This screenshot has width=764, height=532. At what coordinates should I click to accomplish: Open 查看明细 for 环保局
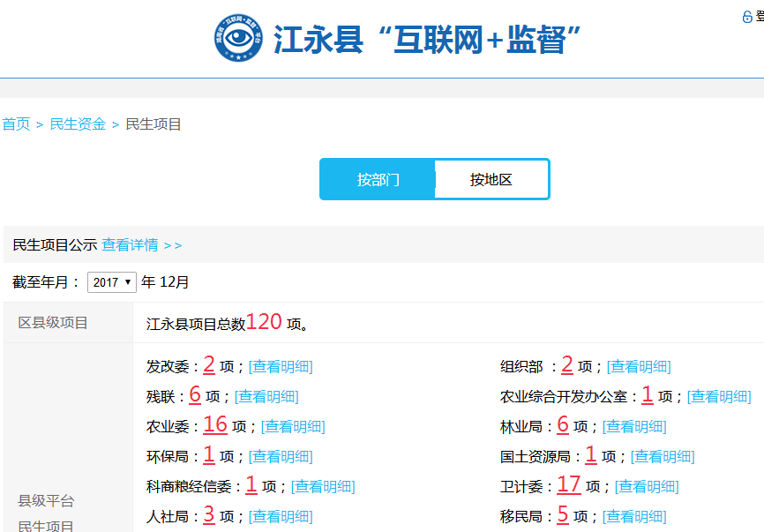(281, 457)
